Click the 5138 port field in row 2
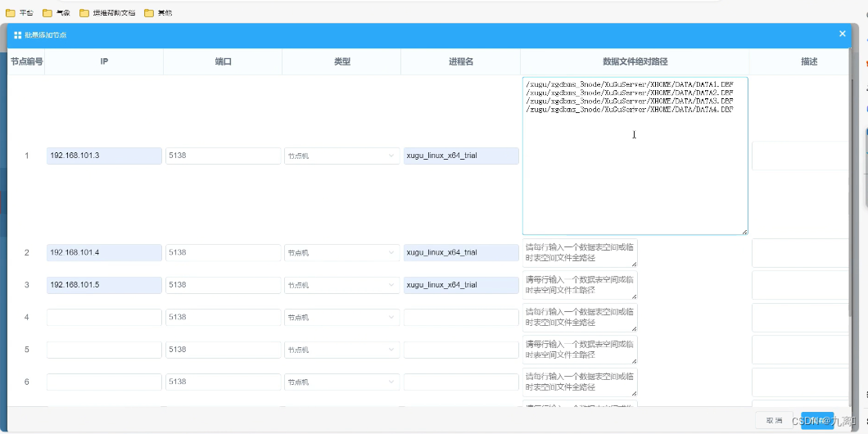 coord(223,252)
